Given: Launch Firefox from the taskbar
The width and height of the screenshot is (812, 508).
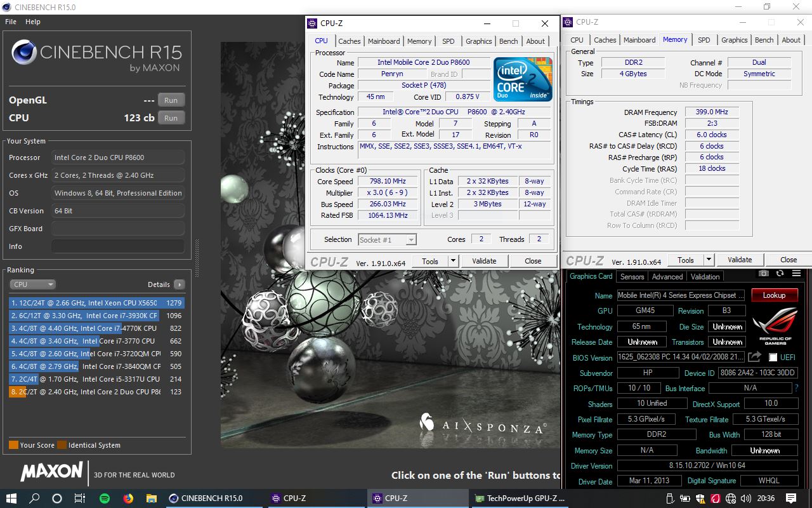Looking at the screenshot, I should point(128,498).
